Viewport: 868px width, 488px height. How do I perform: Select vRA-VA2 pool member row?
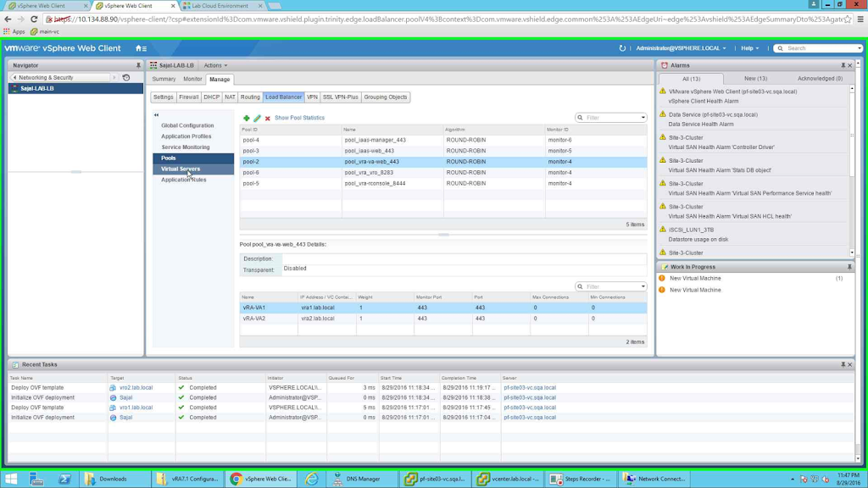tap(442, 319)
